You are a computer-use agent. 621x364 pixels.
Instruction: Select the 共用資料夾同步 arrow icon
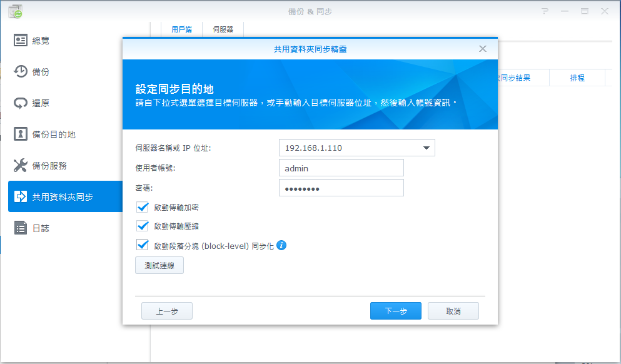coord(21,196)
